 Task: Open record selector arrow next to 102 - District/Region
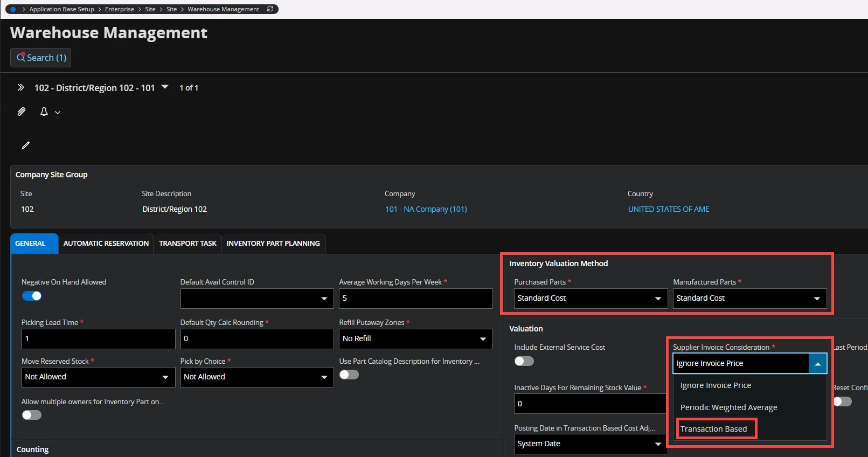tap(165, 87)
